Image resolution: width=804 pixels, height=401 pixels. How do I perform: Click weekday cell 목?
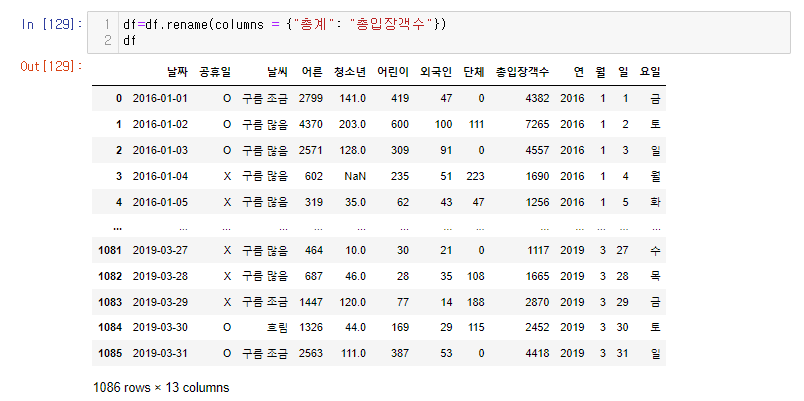pos(655,276)
